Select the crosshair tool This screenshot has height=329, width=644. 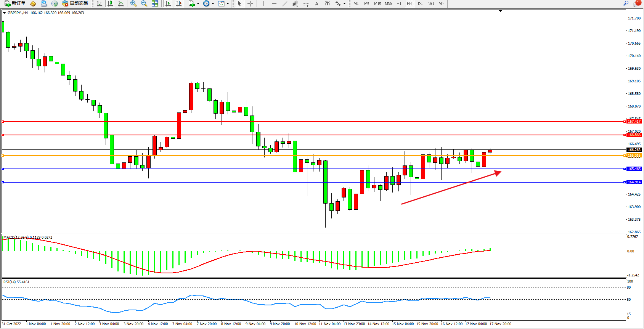click(x=250, y=3)
